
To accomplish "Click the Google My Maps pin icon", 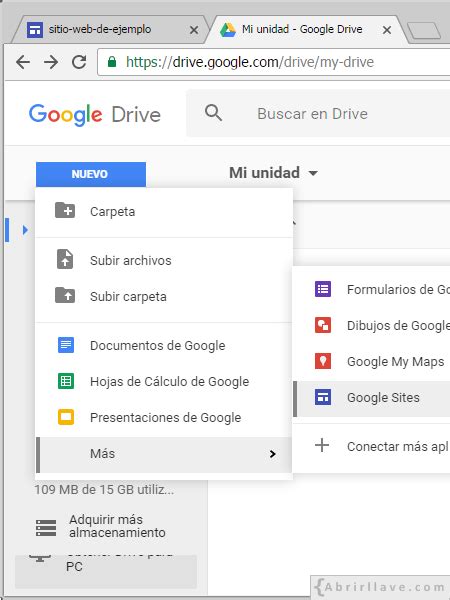I will [x=323, y=361].
